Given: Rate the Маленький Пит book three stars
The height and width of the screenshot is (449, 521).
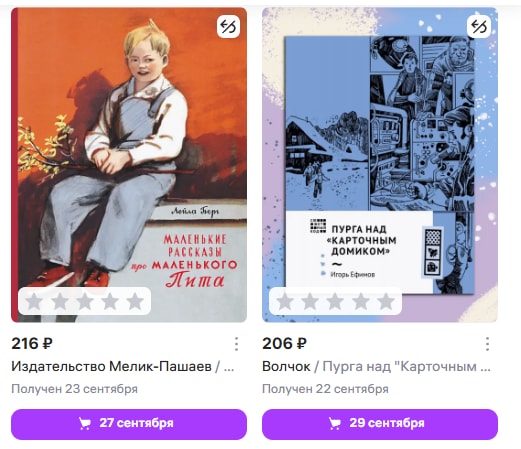Looking at the screenshot, I should pyautogui.click(x=85, y=301).
